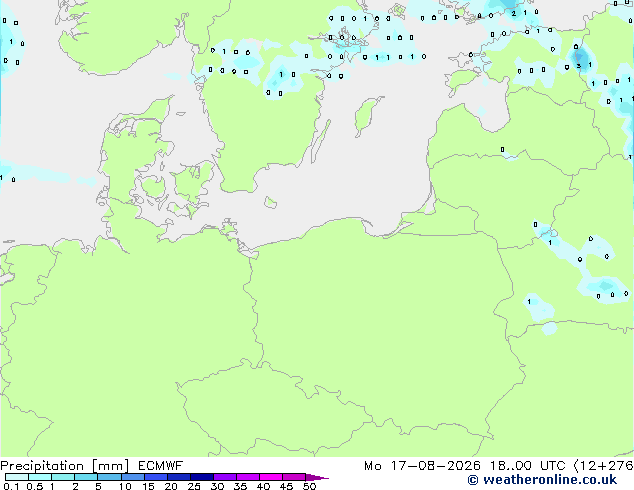
Task: Click the 0.1–0.5 mm palest legend swatch
Action: 17,477
